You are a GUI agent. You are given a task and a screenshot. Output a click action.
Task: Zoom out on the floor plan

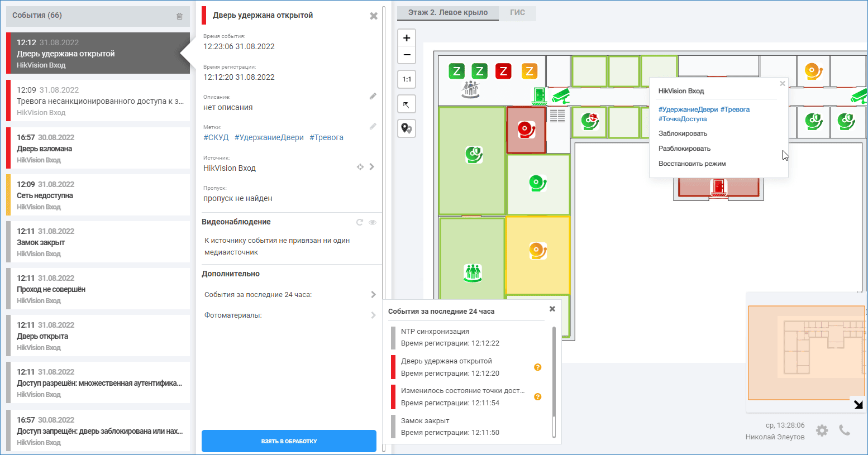pyautogui.click(x=407, y=55)
